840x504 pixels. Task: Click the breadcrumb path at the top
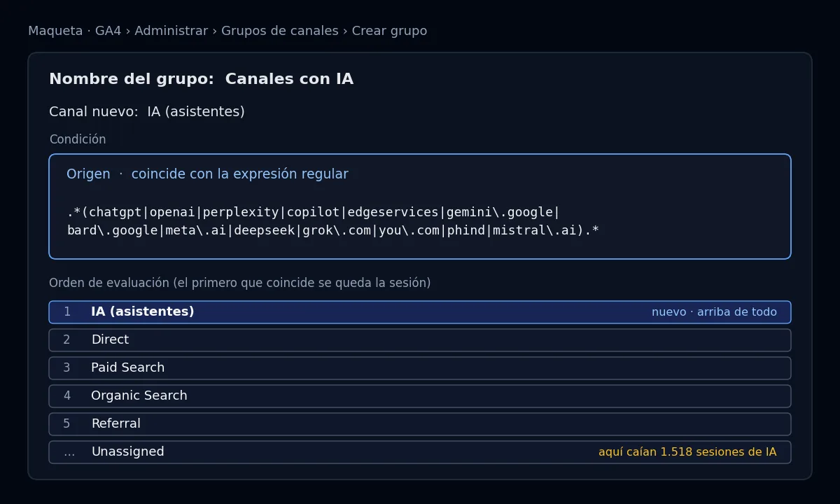point(227,31)
